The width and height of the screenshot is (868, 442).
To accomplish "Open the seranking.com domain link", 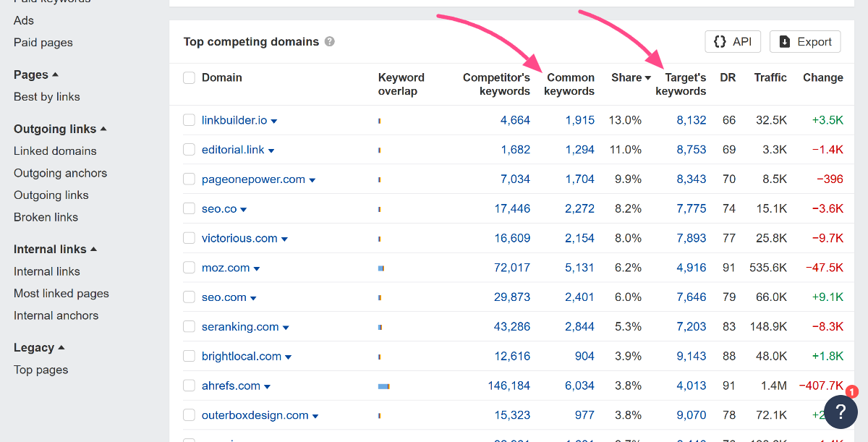I will point(240,327).
